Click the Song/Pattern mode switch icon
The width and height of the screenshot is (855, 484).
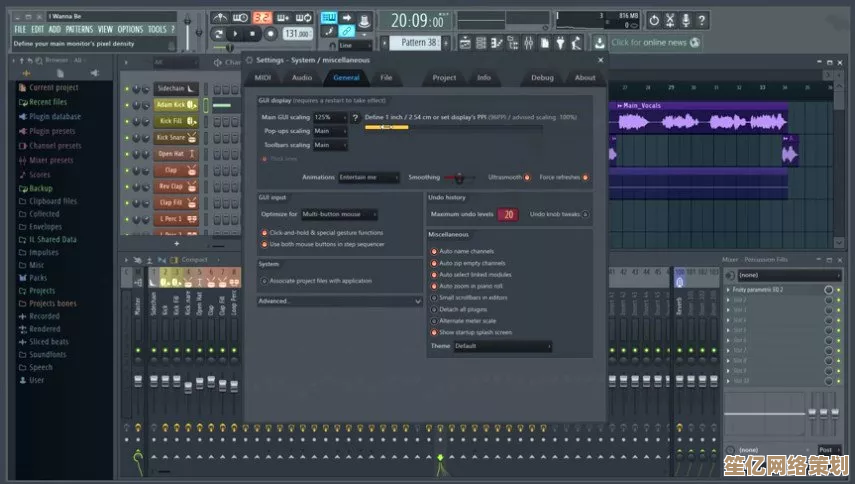[218, 33]
